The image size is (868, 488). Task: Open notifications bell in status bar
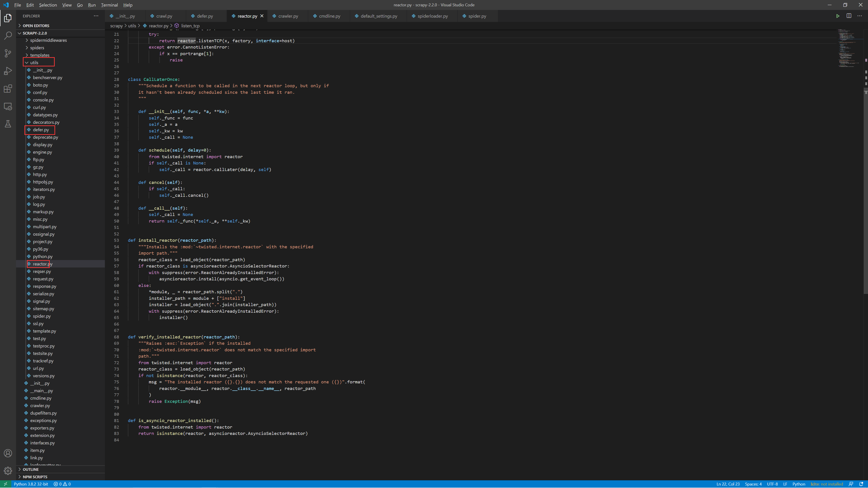pyautogui.click(x=861, y=484)
